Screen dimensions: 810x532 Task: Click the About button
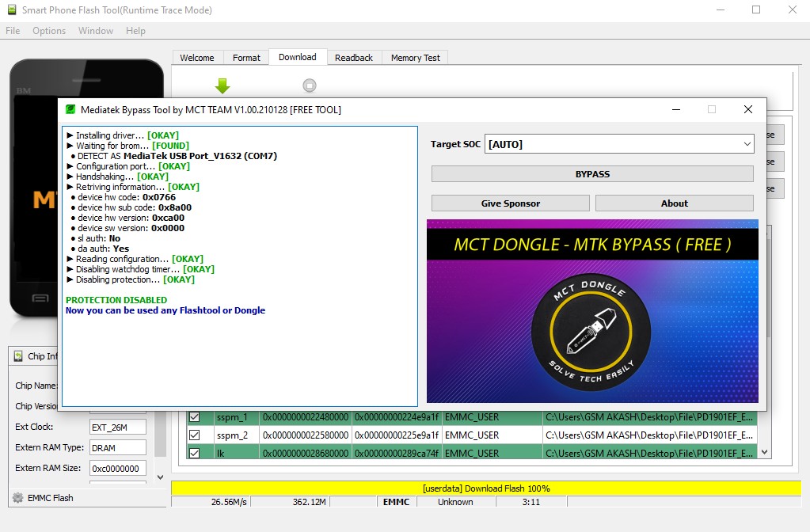click(x=674, y=203)
